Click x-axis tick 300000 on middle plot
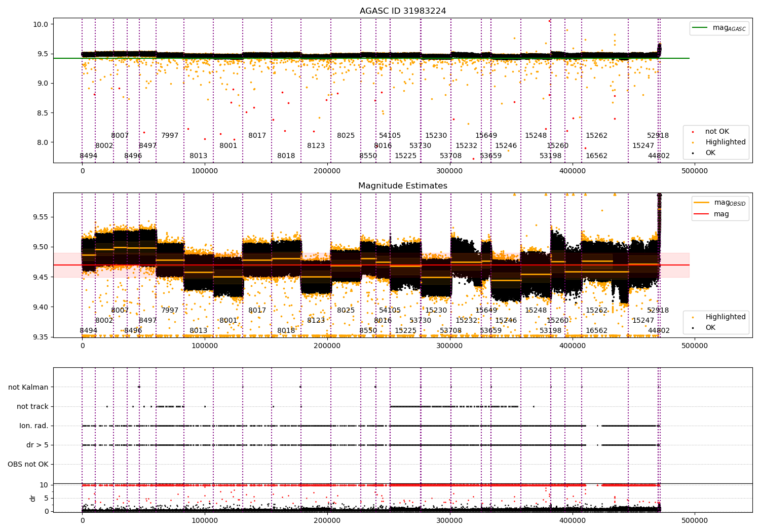The width and height of the screenshot is (760, 532). pyautogui.click(x=450, y=347)
